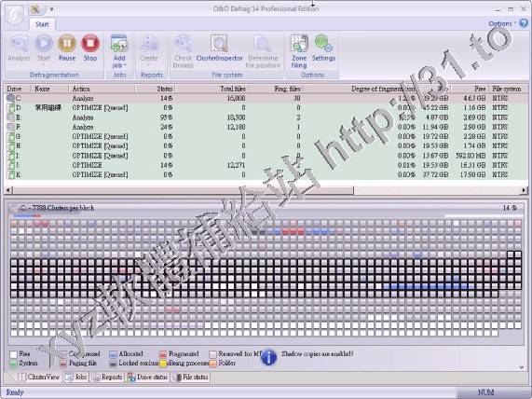Click the Being processed legend swatch
This screenshot has height=399, width=532.
(163, 364)
